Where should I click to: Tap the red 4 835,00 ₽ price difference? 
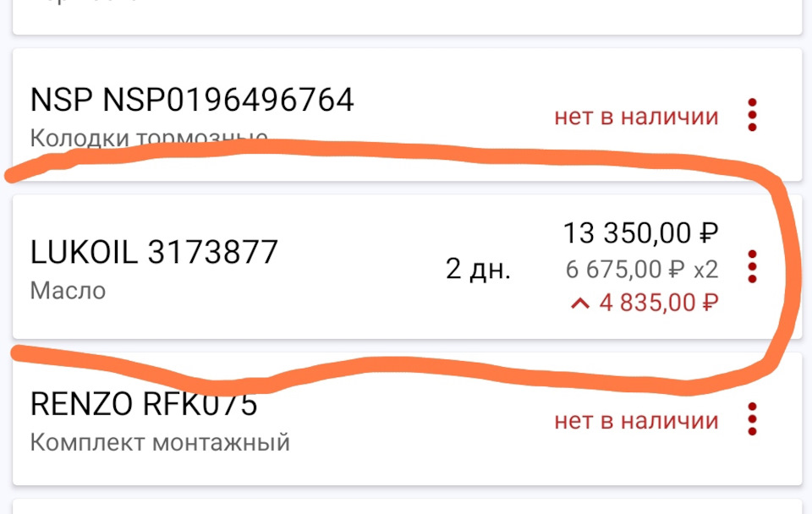coord(659,303)
